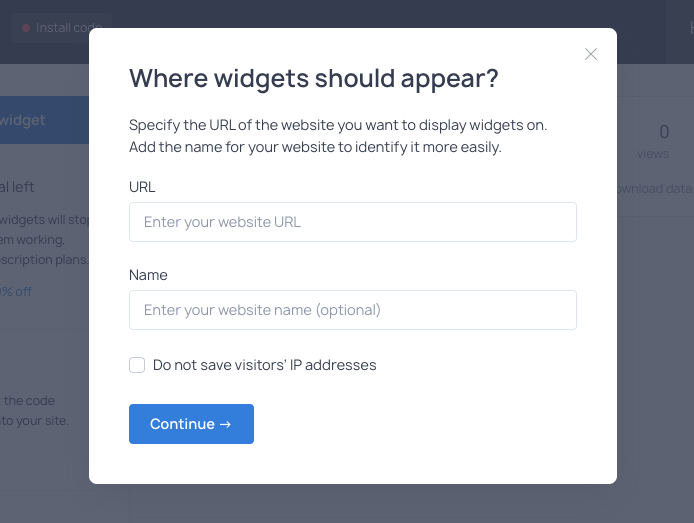Click the blue Continue button
This screenshot has width=694, height=523.
[x=191, y=424]
